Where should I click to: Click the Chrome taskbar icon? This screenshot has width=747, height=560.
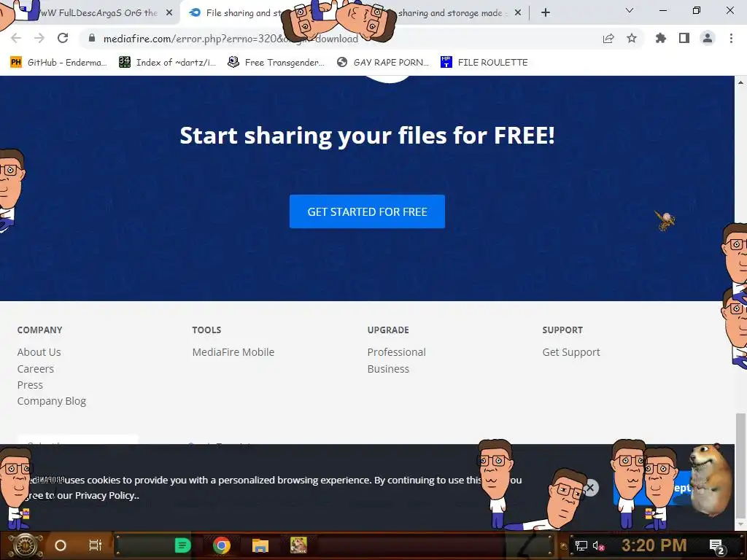coord(222,545)
